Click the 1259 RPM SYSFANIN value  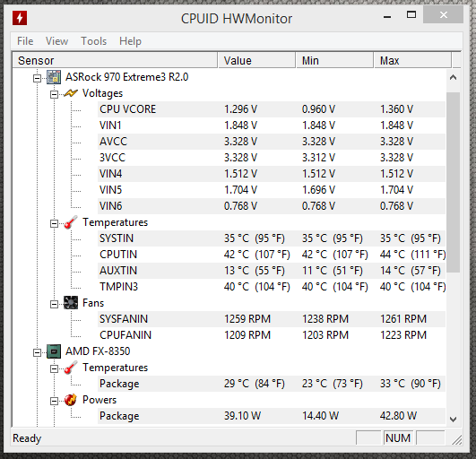tap(247, 319)
